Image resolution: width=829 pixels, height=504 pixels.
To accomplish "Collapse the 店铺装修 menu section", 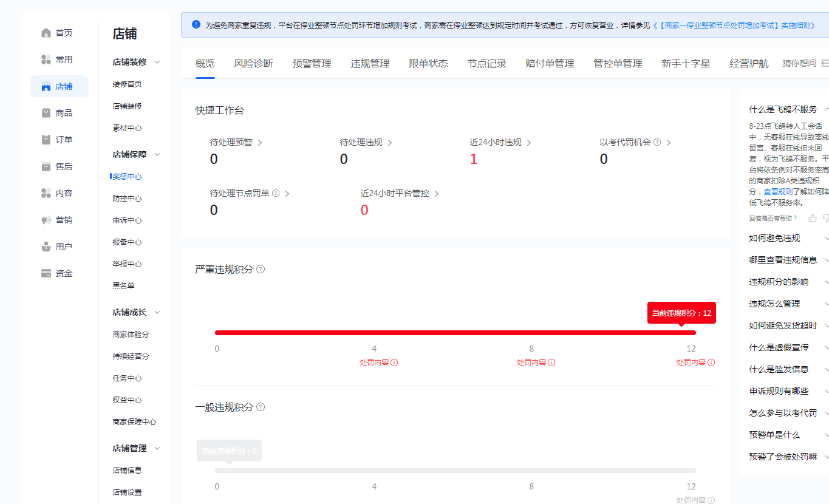I will point(157,62).
